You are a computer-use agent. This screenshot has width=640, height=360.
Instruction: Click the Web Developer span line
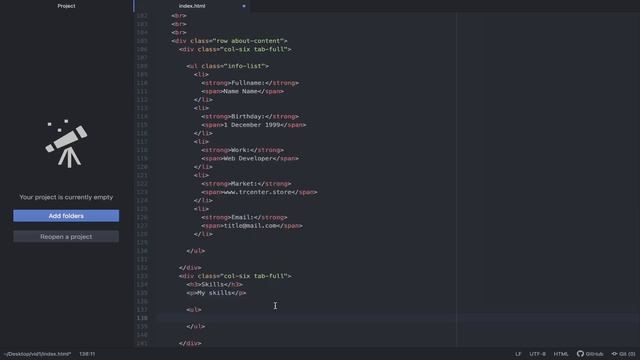point(250,158)
